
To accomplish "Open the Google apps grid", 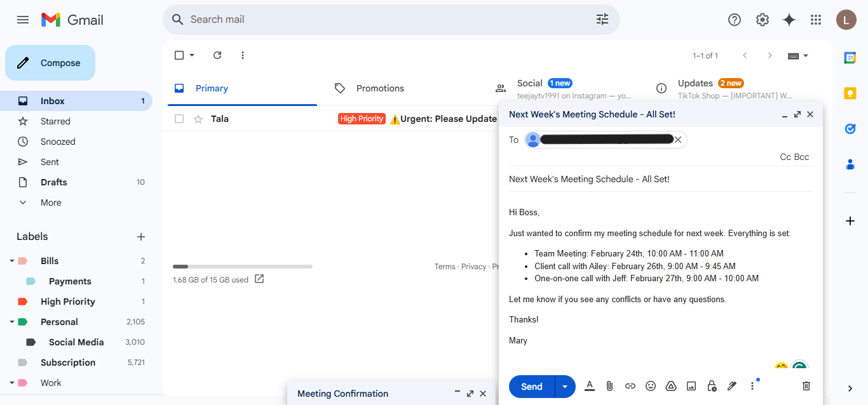I will coord(816,20).
